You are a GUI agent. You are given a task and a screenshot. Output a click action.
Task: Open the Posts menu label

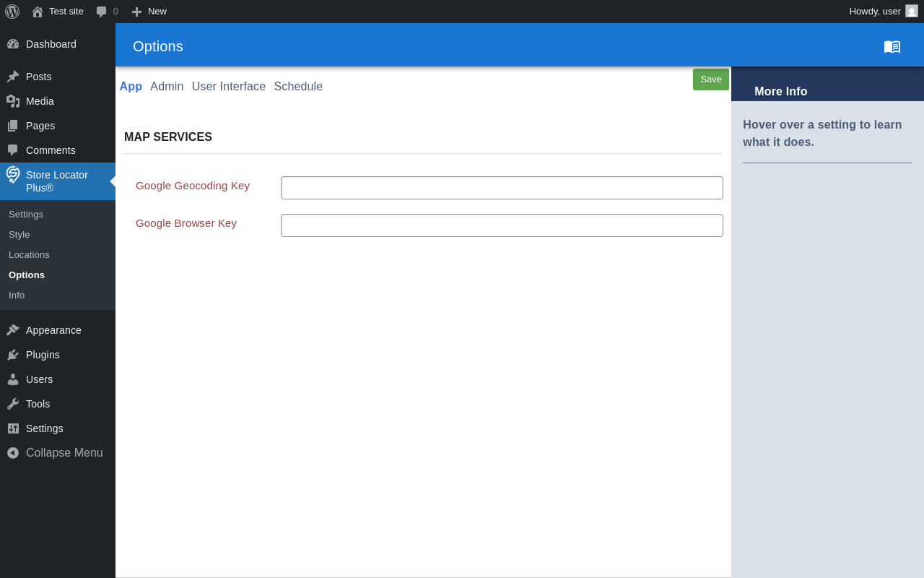point(39,77)
